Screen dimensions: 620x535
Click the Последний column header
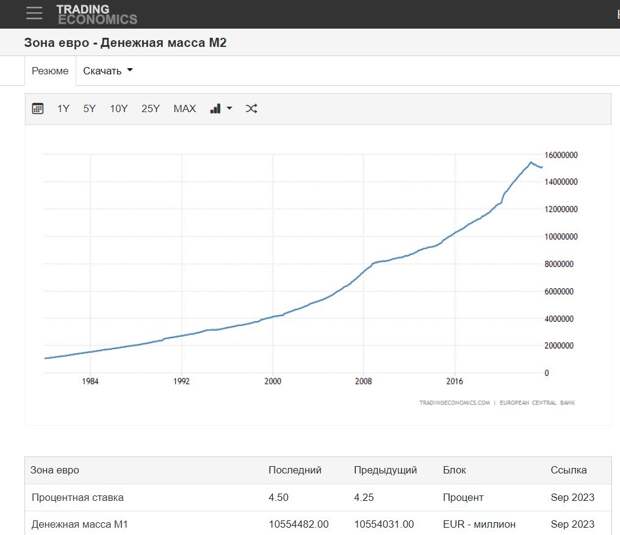295,470
